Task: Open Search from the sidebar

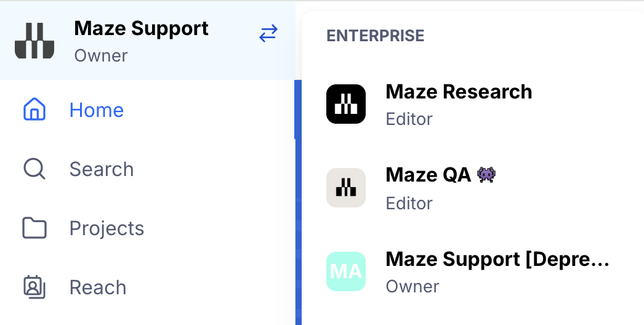Action: click(102, 169)
